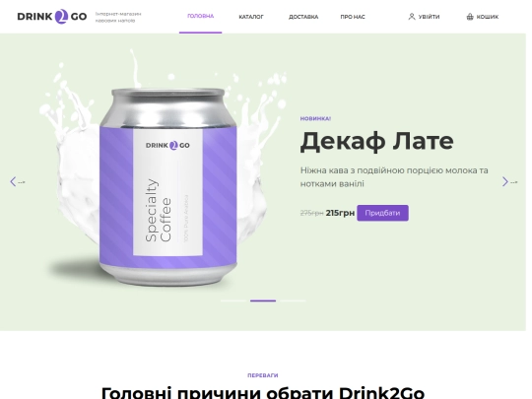Open the Кошик cart link
Image resolution: width=532 pixels, height=399 pixels.
coord(483,17)
